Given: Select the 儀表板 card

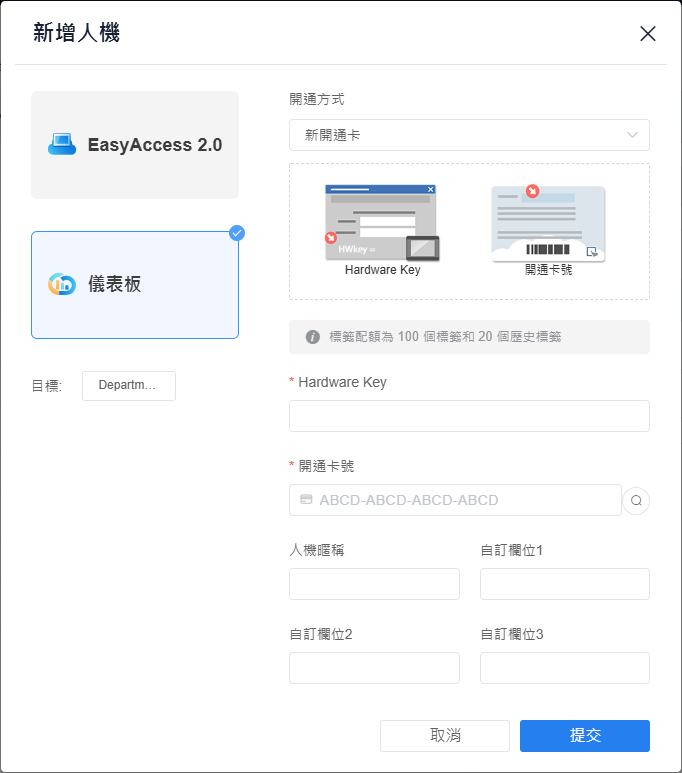Looking at the screenshot, I should tap(135, 285).
